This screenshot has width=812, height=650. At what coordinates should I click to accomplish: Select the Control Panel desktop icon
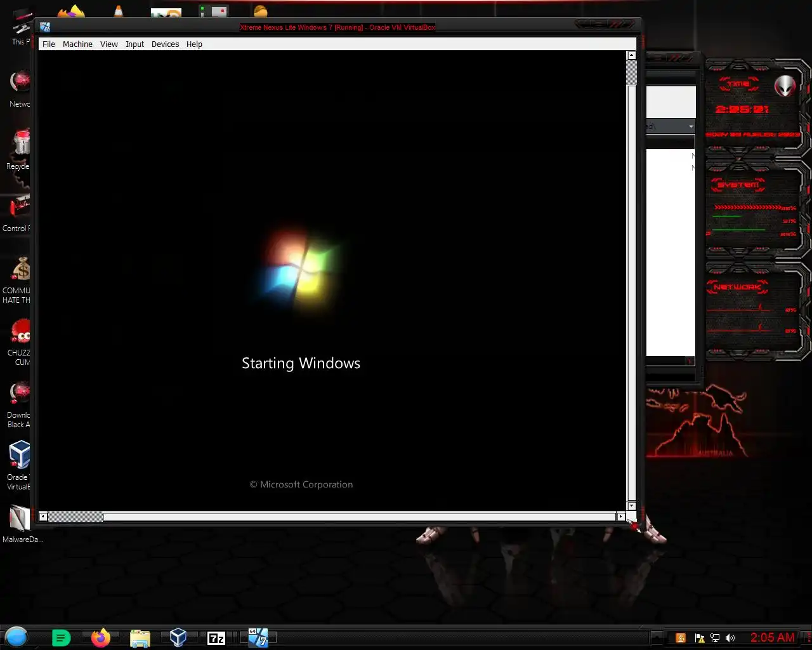tap(18, 213)
